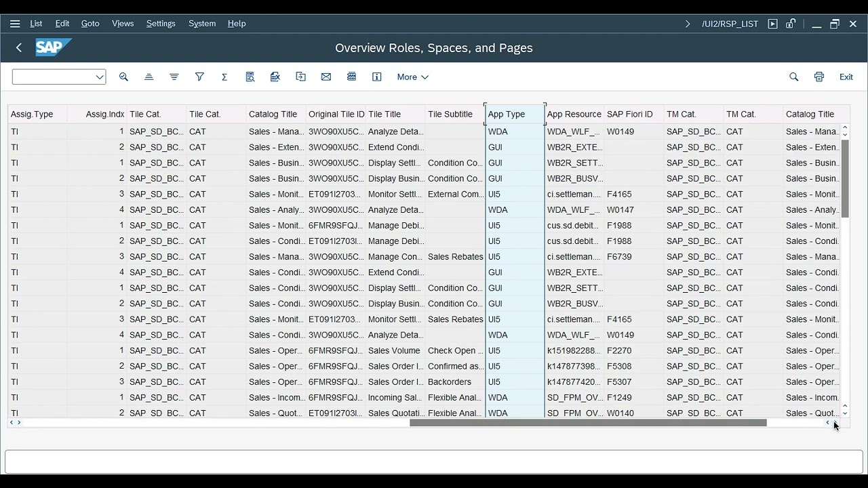Click the search icon near Exit
The height and width of the screenshot is (488, 868).
click(x=794, y=77)
